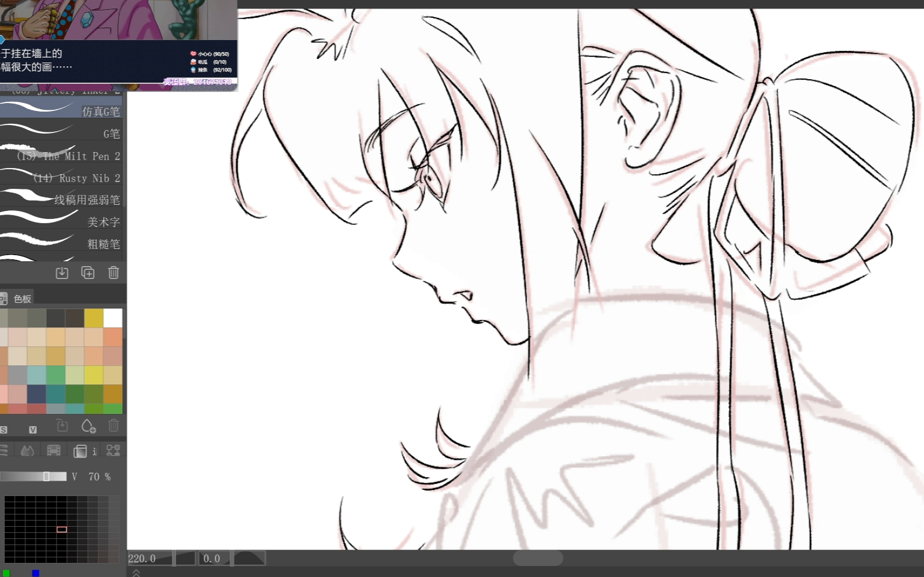Screen dimensions: 924x577
Task: Open the color history filmstrip tab icon
Action: point(53,451)
